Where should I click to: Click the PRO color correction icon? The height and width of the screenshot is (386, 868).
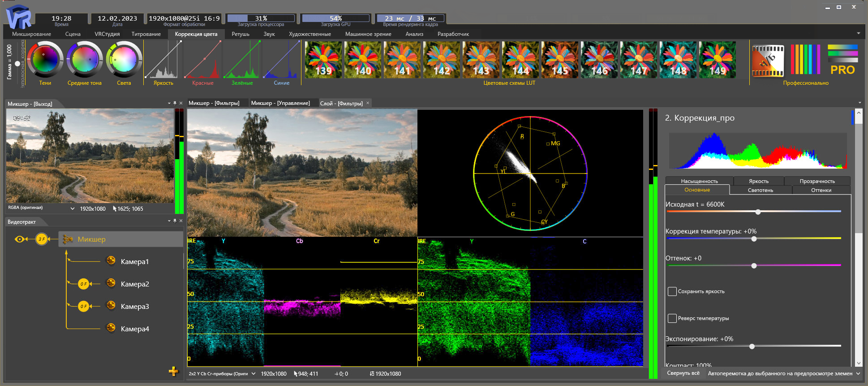pos(842,60)
